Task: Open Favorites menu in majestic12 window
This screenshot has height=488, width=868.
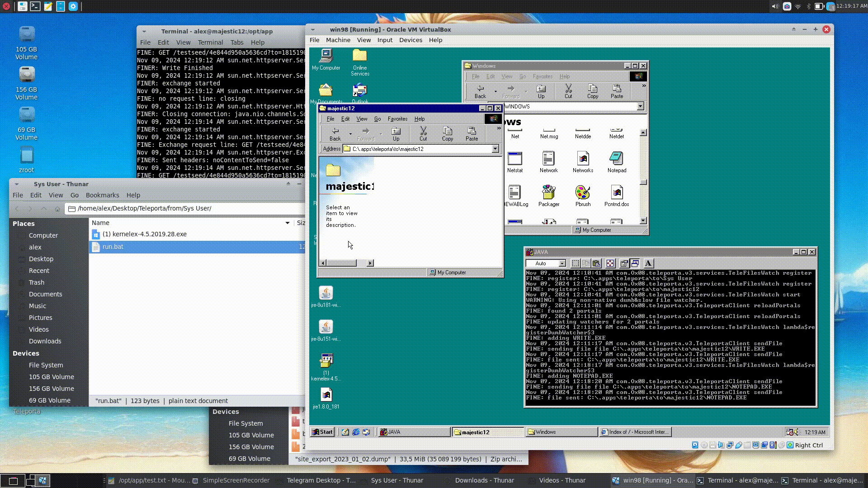Action: 397,119
